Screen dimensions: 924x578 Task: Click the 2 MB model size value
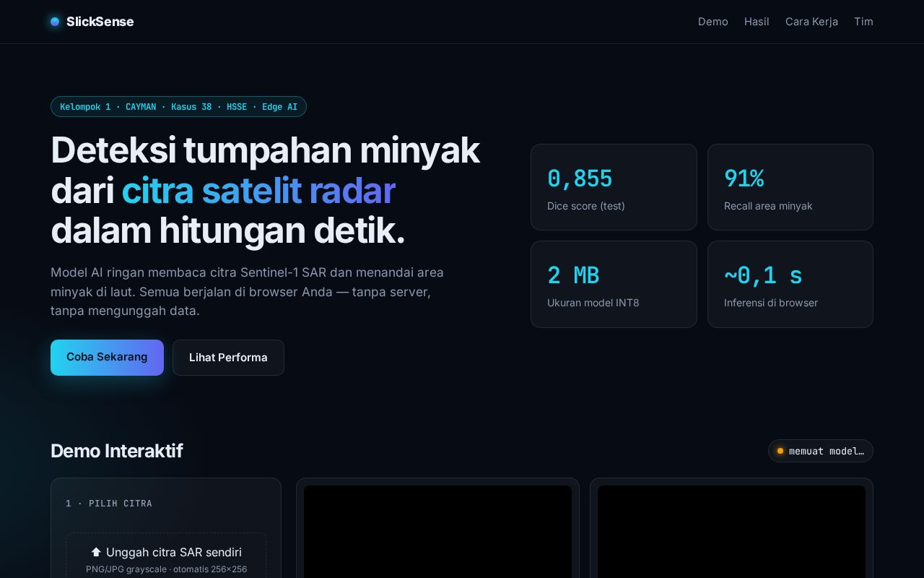pyautogui.click(x=573, y=275)
